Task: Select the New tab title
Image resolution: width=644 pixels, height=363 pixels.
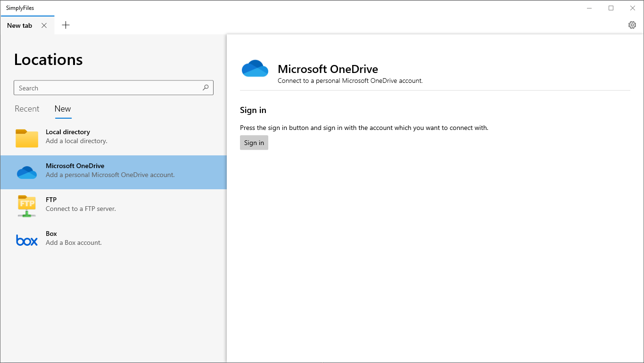Action: (x=19, y=25)
